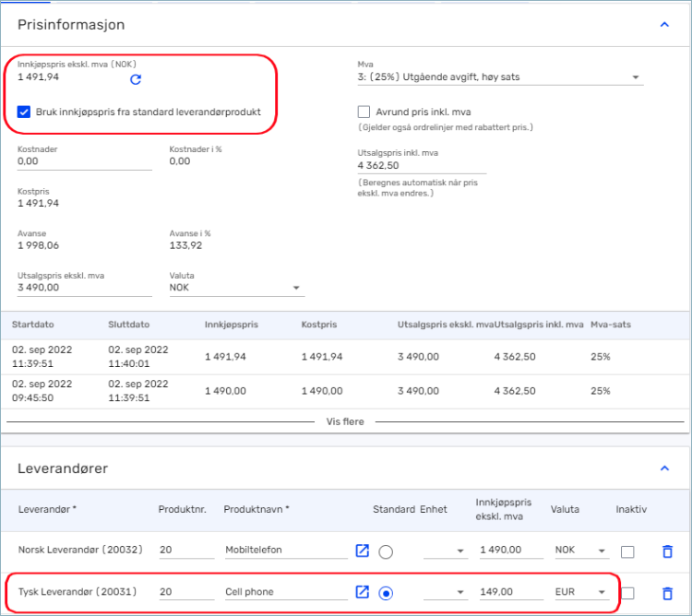The image size is (692, 616).
Task: Click the Mva-sats column header
Action: point(611,325)
